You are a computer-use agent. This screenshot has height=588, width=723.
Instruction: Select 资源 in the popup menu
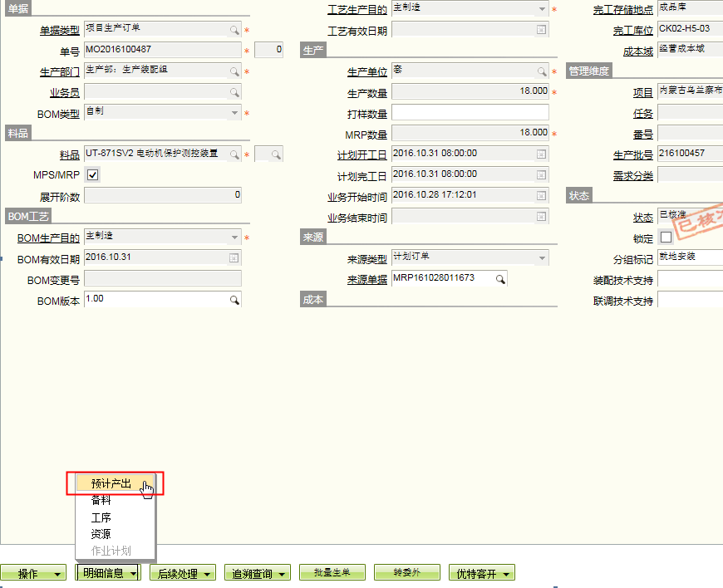coord(101,534)
